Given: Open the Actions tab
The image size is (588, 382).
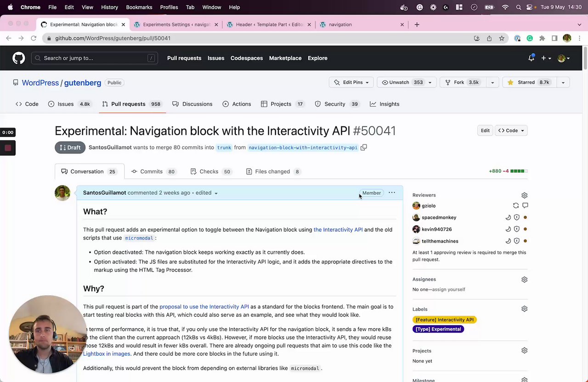Looking at the screenshot, I should tap(237, 104).
